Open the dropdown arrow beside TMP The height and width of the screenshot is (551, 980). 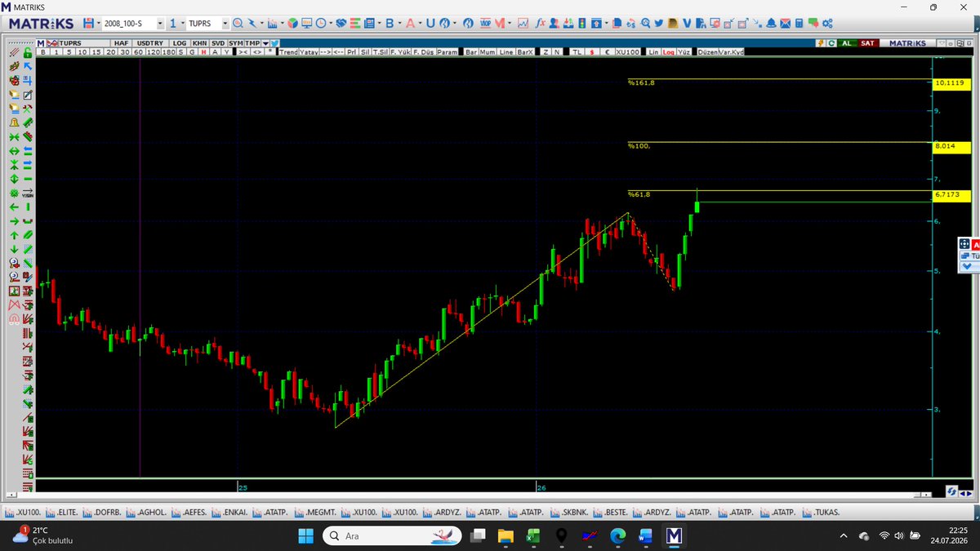click(x=265, y=42)
